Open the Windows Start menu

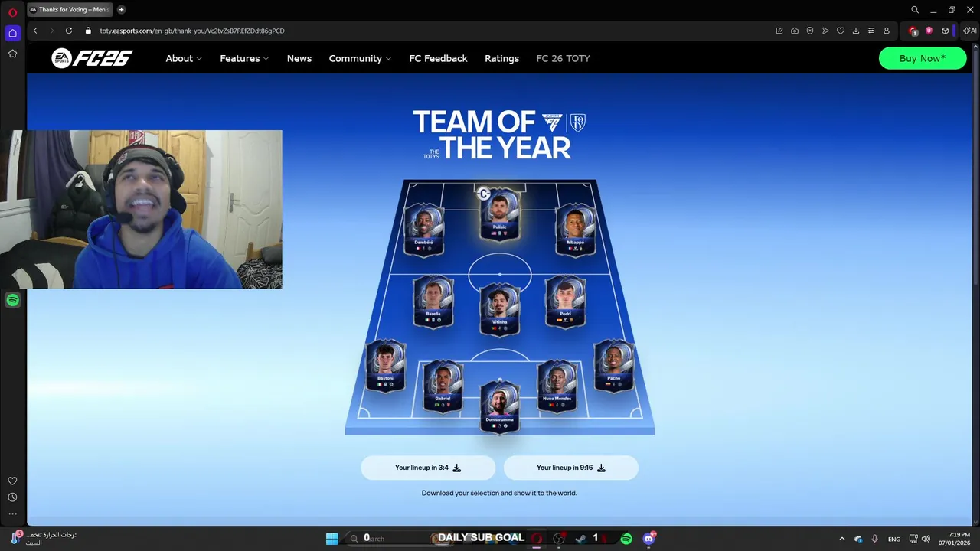point(332,539)
